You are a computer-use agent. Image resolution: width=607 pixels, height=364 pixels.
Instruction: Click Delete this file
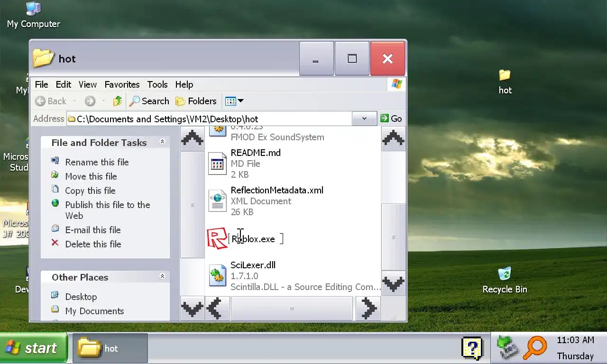tap(93, 244)
